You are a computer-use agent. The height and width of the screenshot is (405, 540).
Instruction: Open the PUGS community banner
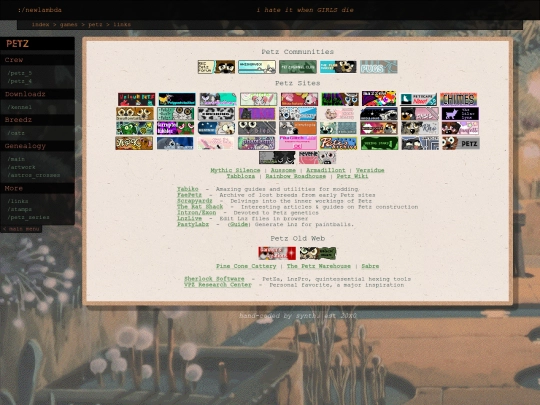[378, 67]
